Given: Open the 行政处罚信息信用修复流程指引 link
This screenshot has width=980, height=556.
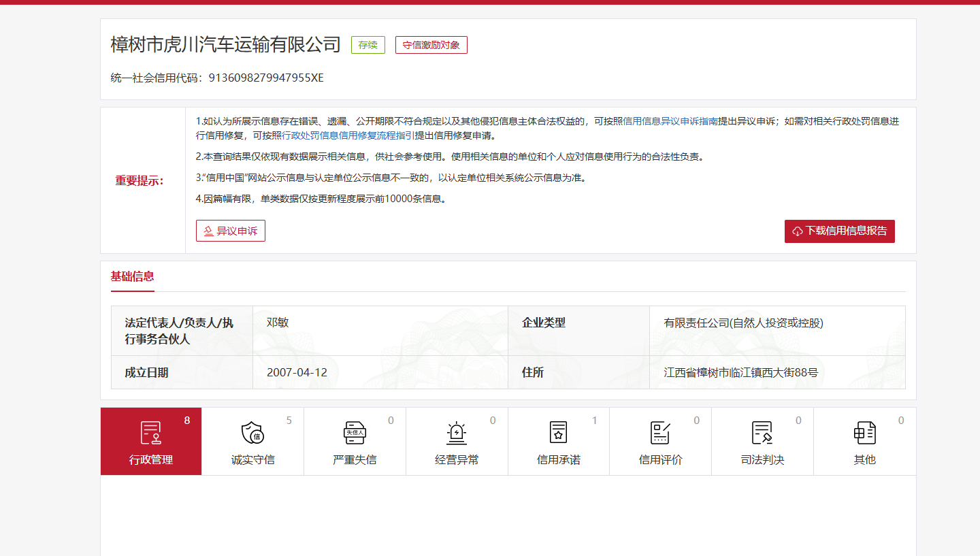Looking at the screenshot, I should coord(348,135).
